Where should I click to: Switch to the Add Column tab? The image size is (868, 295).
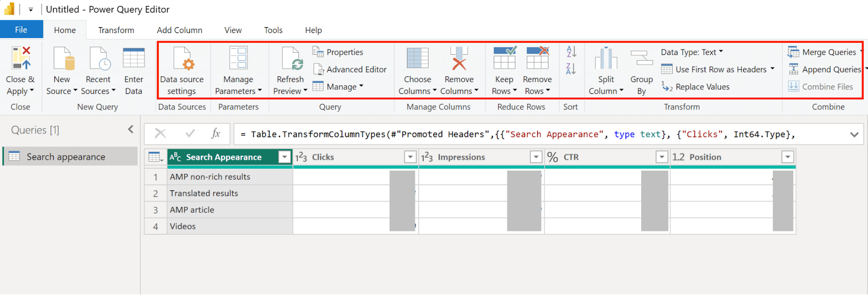(180, 30)
